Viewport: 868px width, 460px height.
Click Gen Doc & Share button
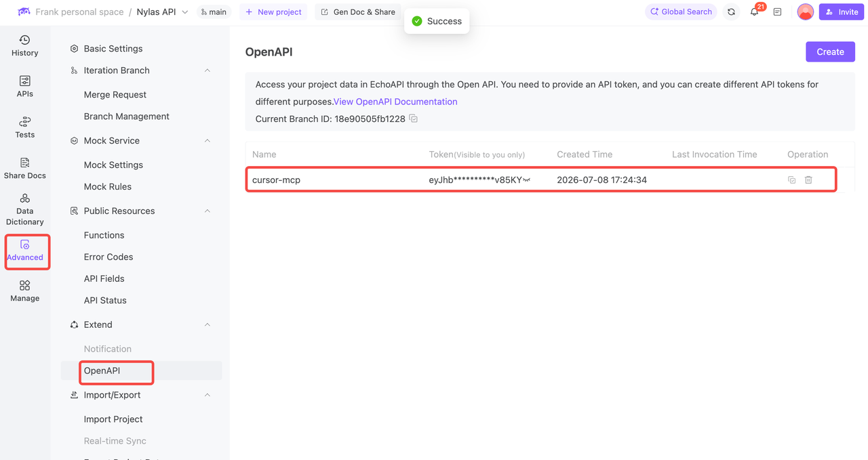[358, 12]
